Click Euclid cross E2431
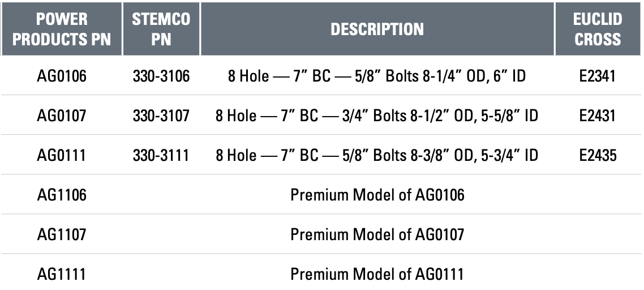This screenshot has width=644, height=290. point(598,116)
